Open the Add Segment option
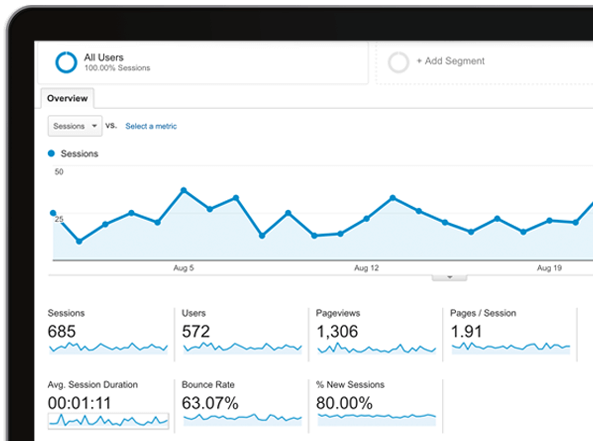This screenshot has width=593, height=441. click(450, 61)
